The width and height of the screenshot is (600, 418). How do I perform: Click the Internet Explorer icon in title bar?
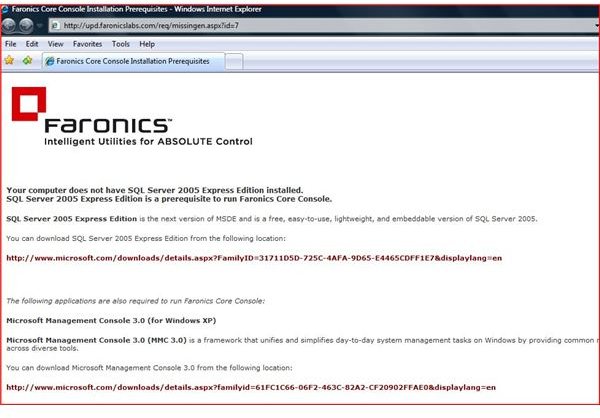(x=5, y=9)
